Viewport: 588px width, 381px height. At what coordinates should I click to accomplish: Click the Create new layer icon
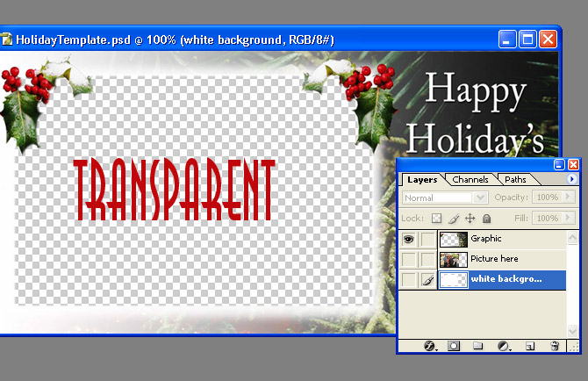pos(530,347)
